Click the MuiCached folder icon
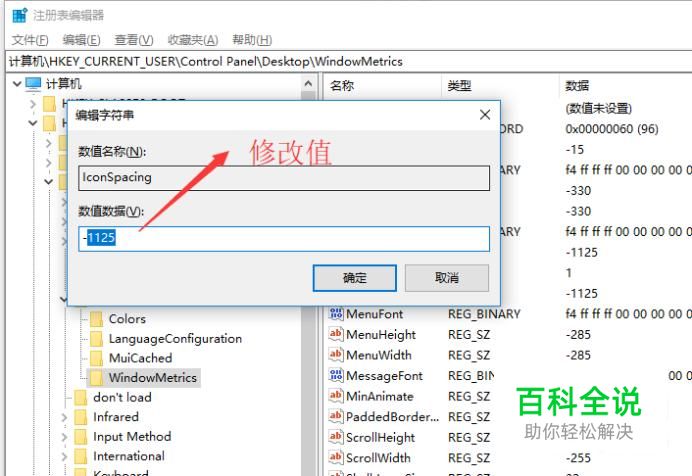 tap(96, 358)
